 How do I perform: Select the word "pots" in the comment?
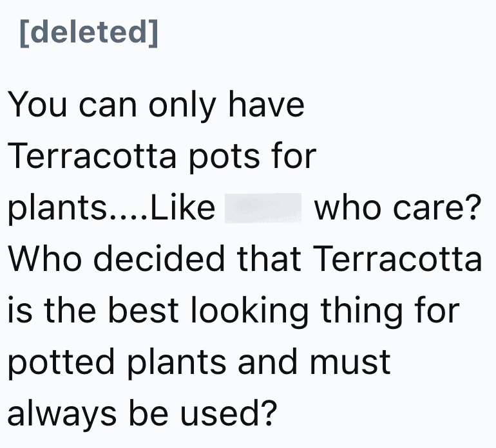(x=224, y=158)
